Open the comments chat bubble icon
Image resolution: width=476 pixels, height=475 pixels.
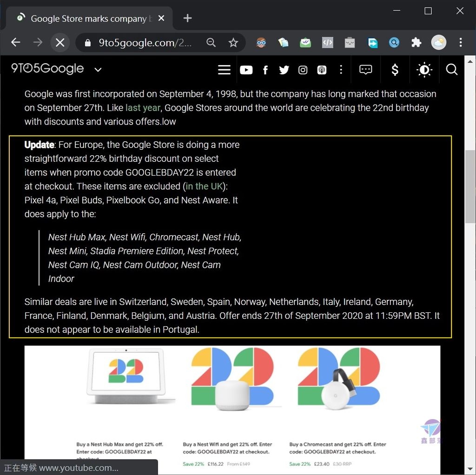tap(365, 70)
